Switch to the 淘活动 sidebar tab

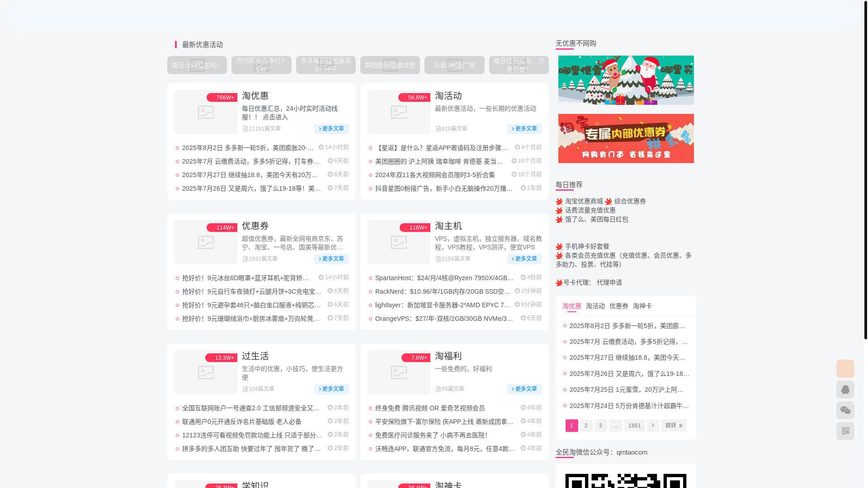595,306
